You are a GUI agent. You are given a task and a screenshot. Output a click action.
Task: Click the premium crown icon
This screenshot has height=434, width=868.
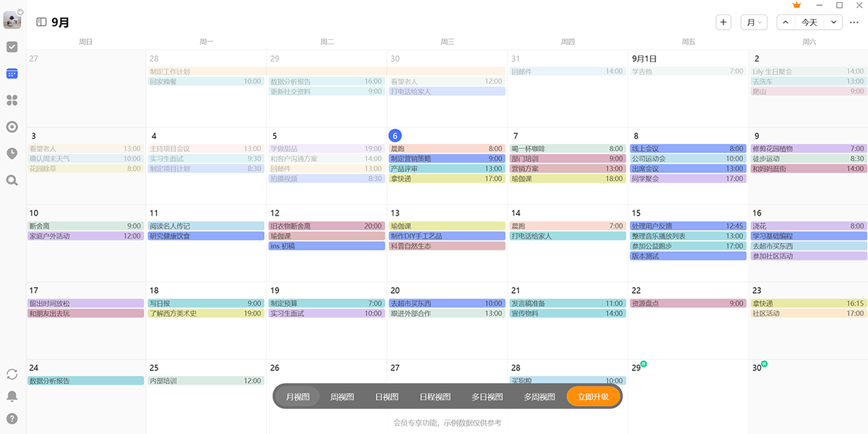(797, 5)
